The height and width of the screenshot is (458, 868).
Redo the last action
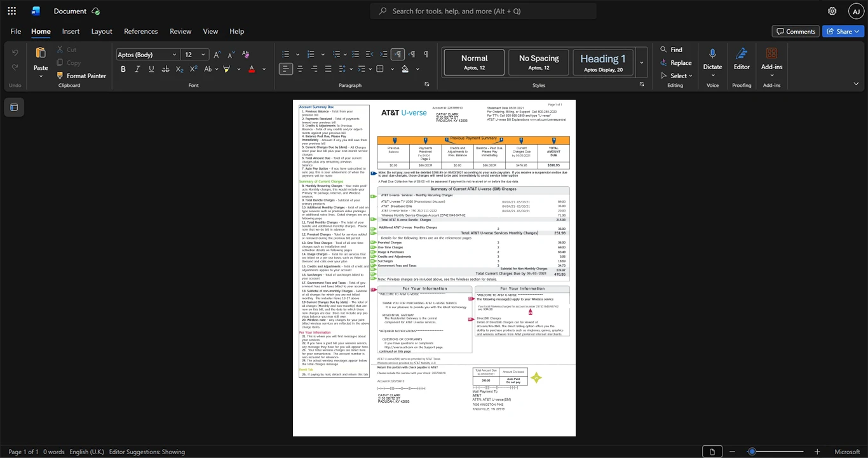pyautogui.click(x=15, y=67)
